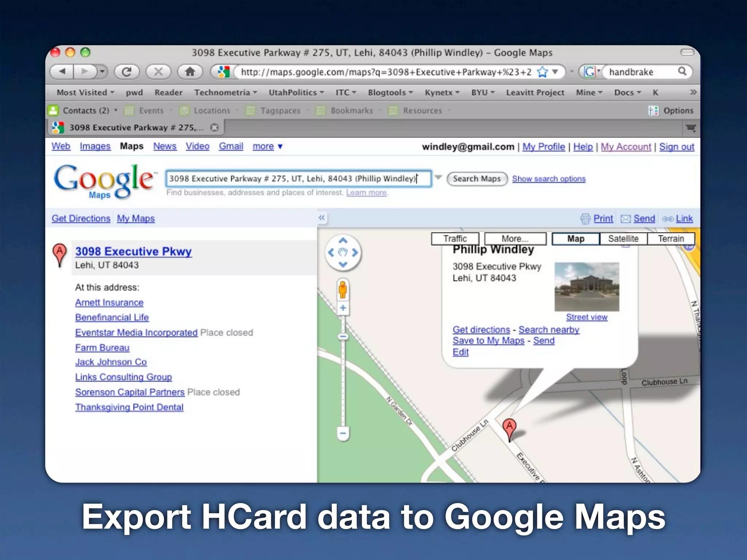Open the News link in Google navigation
Image resolution: width=747 pixels, height=560 pixels.
click(165, 146)
